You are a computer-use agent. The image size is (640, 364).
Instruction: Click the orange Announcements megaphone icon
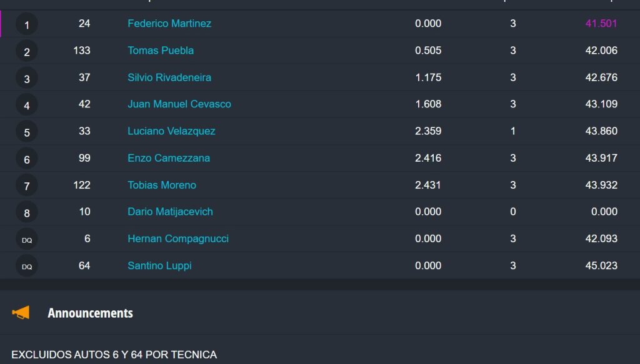pyautogui.click(x=21, y=313)
